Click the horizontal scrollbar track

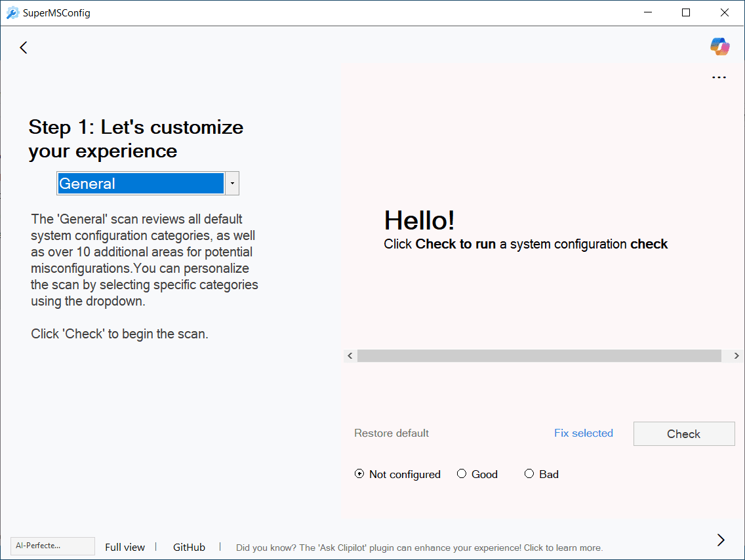tap(539, 355)
